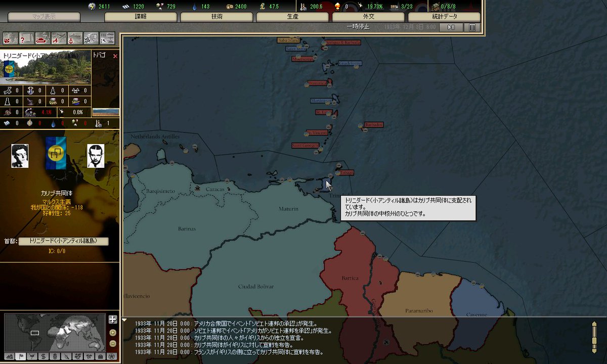Viewport: 607px width, 364px height.
Task: Click the nuclear explosion counter icon
Action: 337,7
